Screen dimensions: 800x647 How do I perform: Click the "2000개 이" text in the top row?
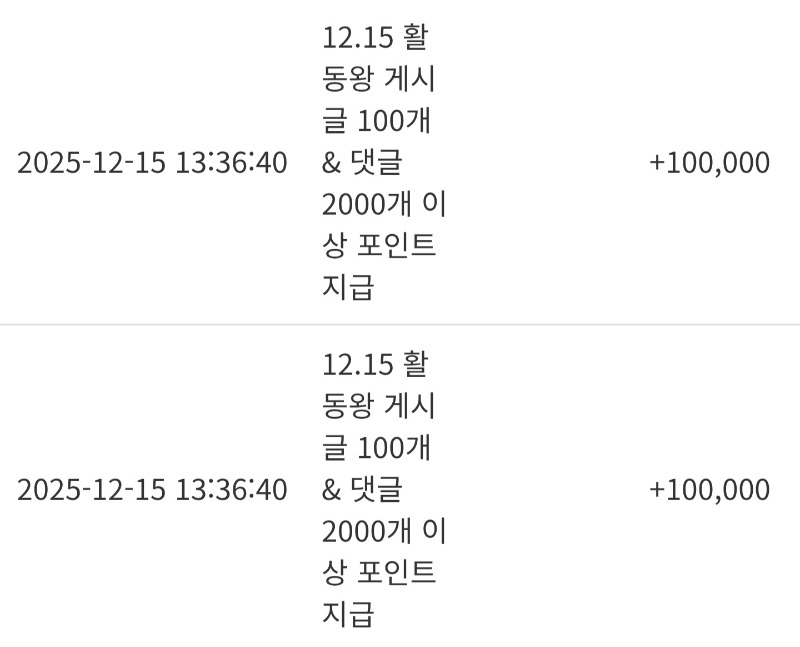[x=384, y=204]
